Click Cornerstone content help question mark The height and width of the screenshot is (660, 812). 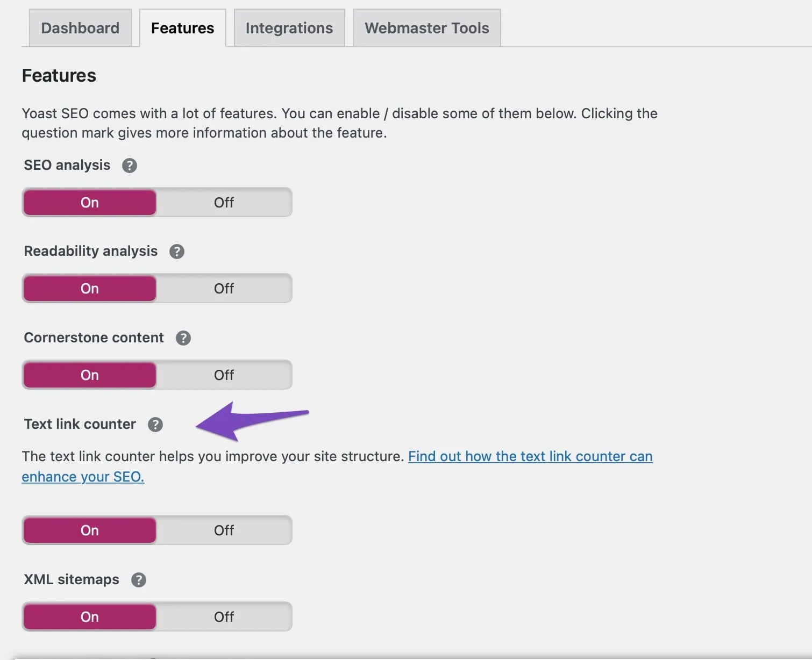pos(183,338)
